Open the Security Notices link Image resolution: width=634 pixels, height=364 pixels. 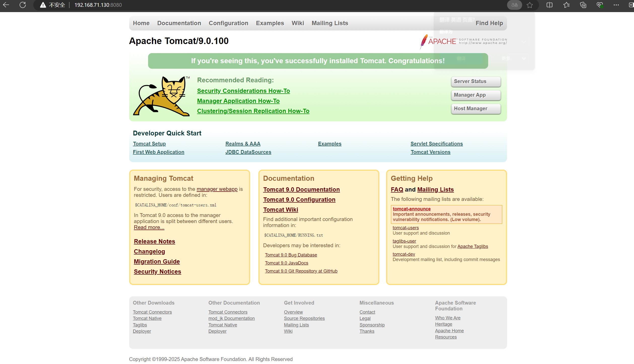coord(157,272)
